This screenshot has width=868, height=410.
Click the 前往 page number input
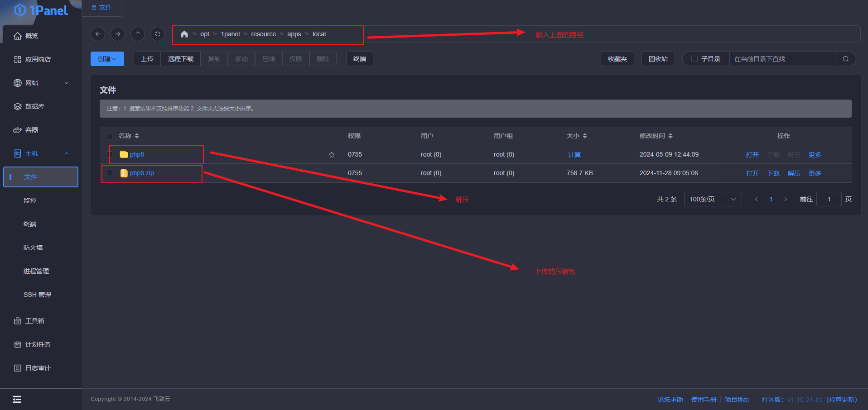(x=829, y=199)
